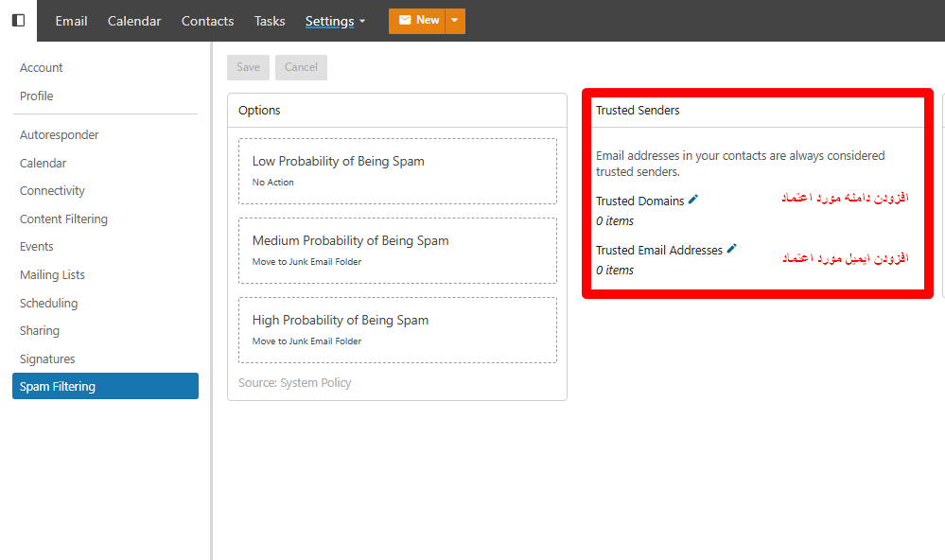Open the New button dropdown arrow

(x=455, y=21)
